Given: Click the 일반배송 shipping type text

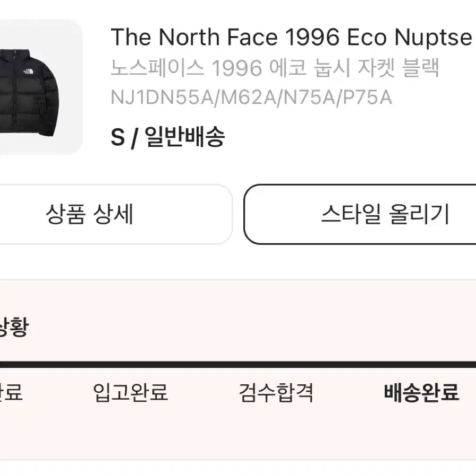Looking at the screenshot, I should pos(184,137).
